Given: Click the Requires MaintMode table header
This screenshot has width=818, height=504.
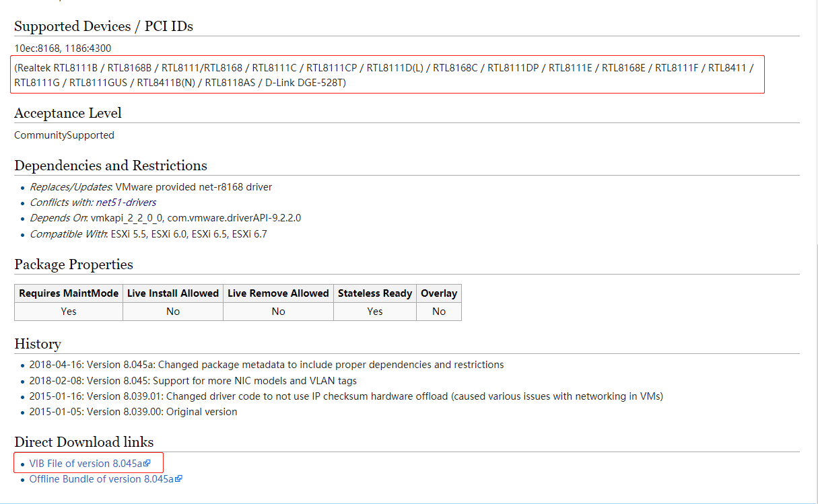Looking at the screenshot, I should pos(69,293).
